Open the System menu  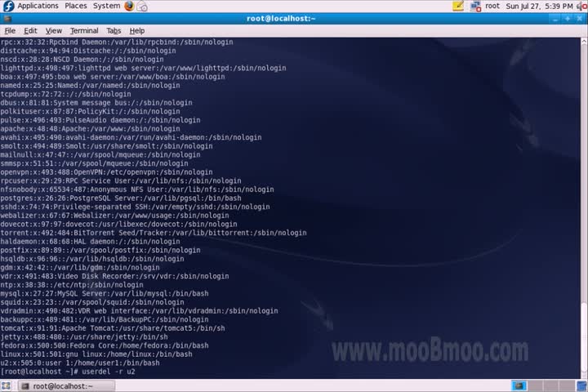coord(106,6)
